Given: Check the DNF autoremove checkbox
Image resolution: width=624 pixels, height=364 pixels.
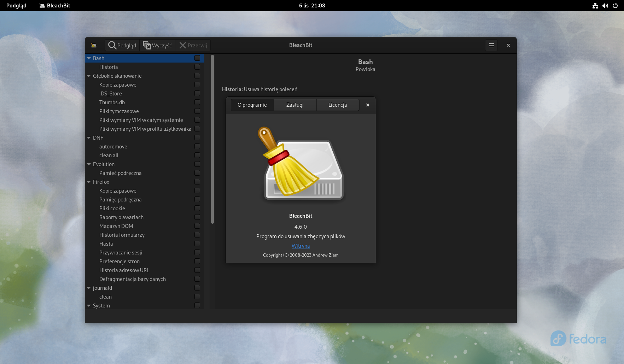Looking at the screenshot, I should coord(197,146).
